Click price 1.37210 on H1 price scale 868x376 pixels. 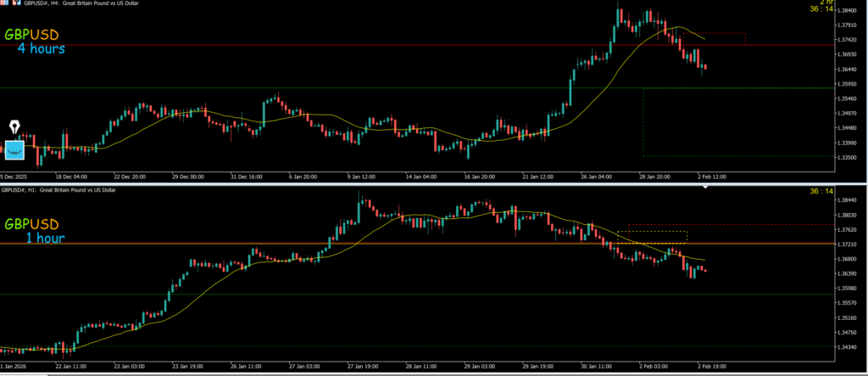848,244
